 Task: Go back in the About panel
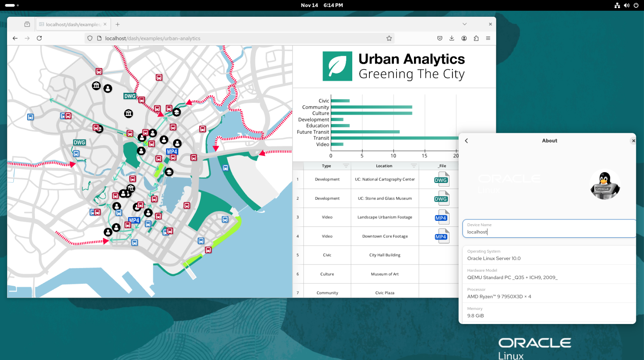(466, 141)
